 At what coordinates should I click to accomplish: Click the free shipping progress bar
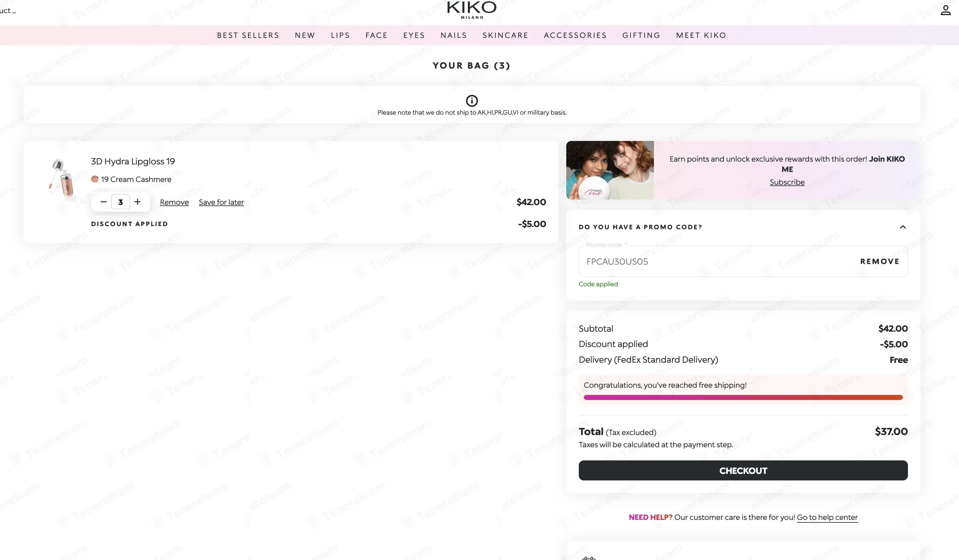(743, 397)
